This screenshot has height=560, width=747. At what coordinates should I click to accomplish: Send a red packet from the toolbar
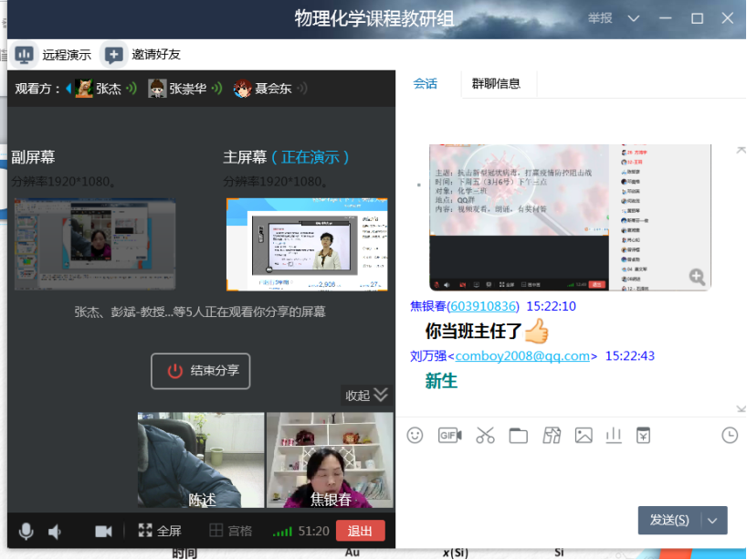click(644, 436)
